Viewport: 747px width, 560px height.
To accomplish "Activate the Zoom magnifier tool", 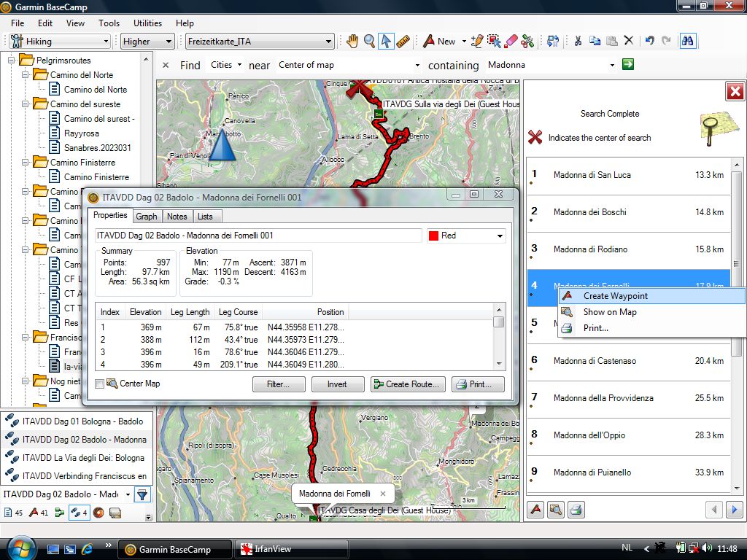I will coord(369,42).
